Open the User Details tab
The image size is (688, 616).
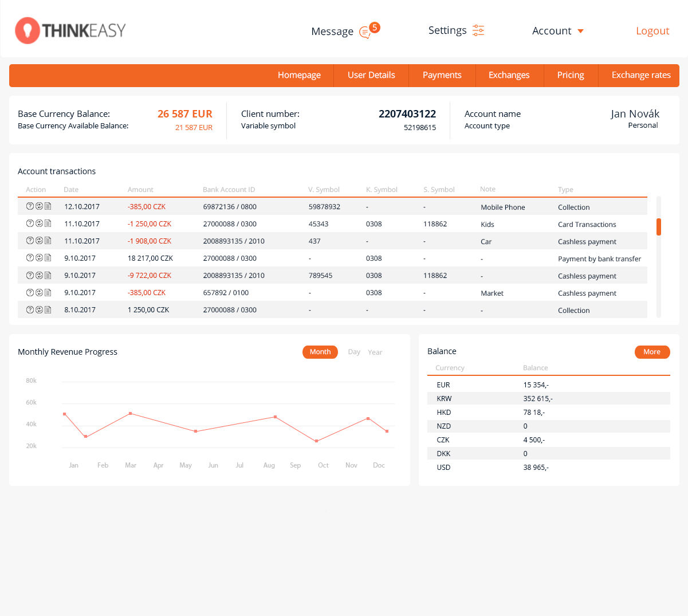tap(371, 75)
